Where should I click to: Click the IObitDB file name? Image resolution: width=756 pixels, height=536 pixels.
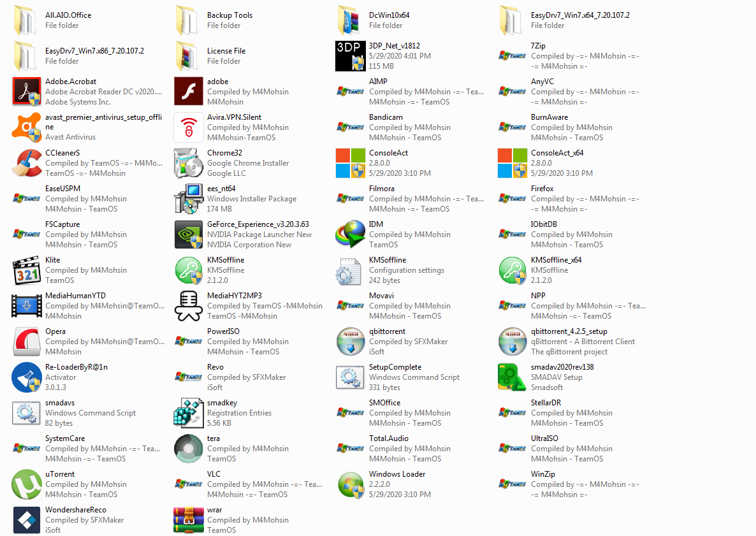tap(544, 224)
